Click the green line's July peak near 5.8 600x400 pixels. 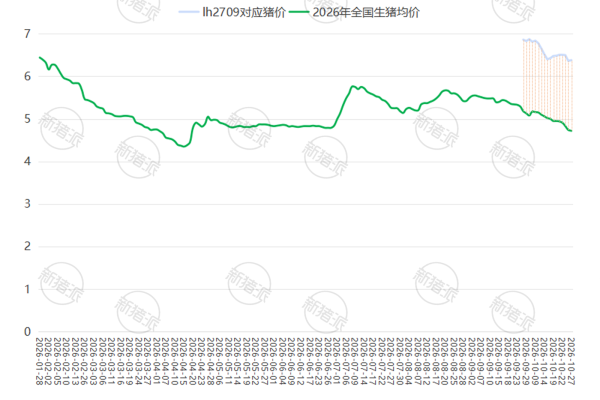[x=353, y=87]
